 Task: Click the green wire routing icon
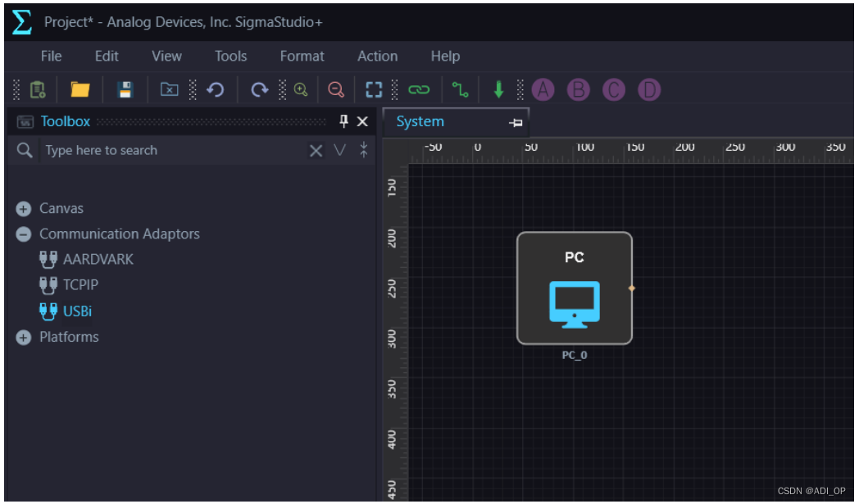tap(460, 89)
